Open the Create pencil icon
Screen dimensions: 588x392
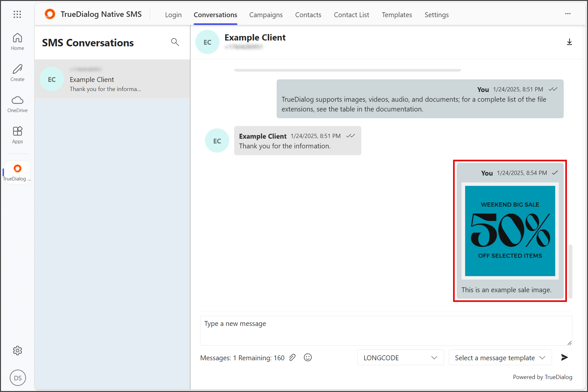pos(18,73)
